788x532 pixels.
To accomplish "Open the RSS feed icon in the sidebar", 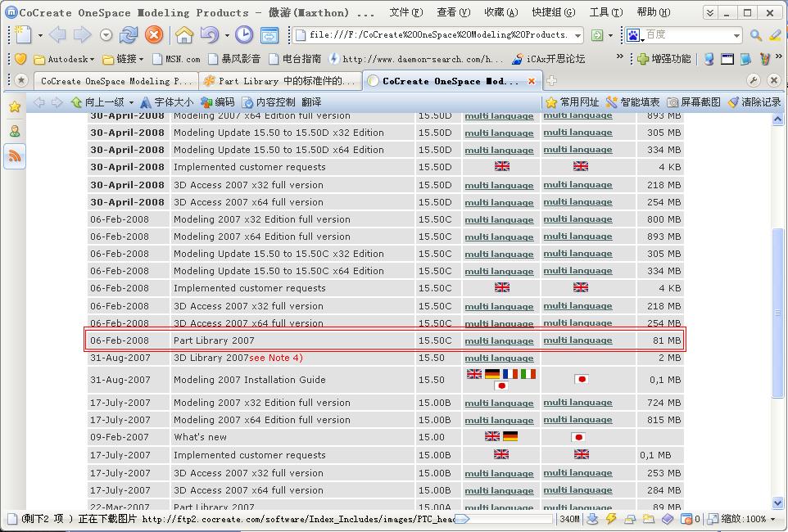I will pos(15,156).
